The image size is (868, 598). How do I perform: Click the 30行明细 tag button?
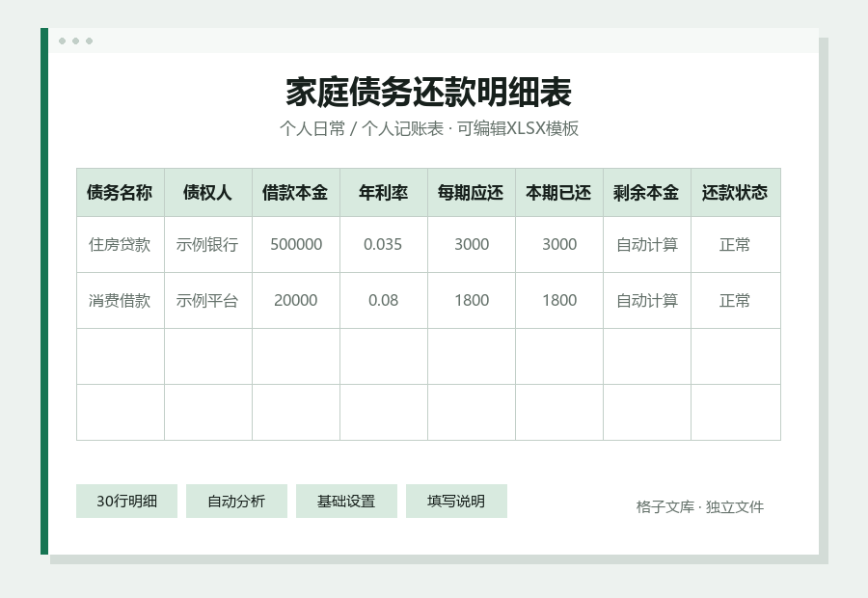coord(126,502)
